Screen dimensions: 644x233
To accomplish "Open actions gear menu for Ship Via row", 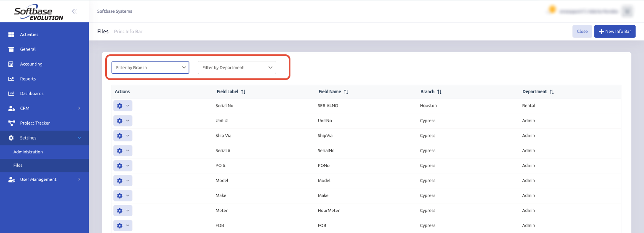I will pyautogui.click(x=123, y=136).
